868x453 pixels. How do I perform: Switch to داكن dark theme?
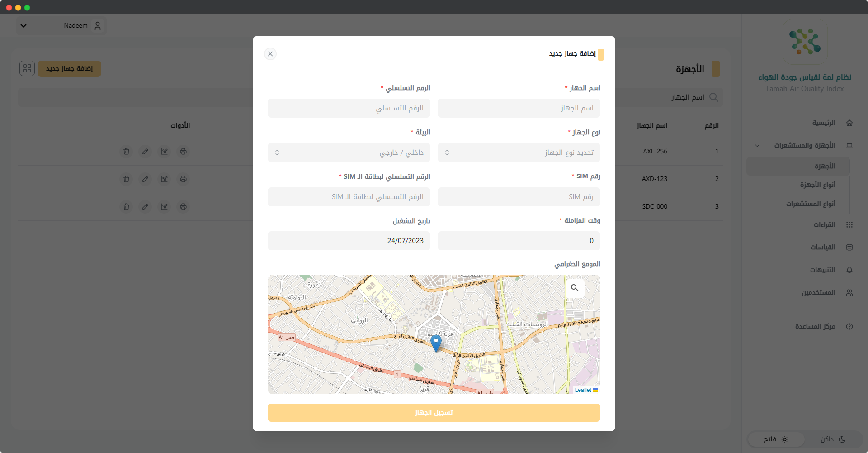(x=833, y=439)
